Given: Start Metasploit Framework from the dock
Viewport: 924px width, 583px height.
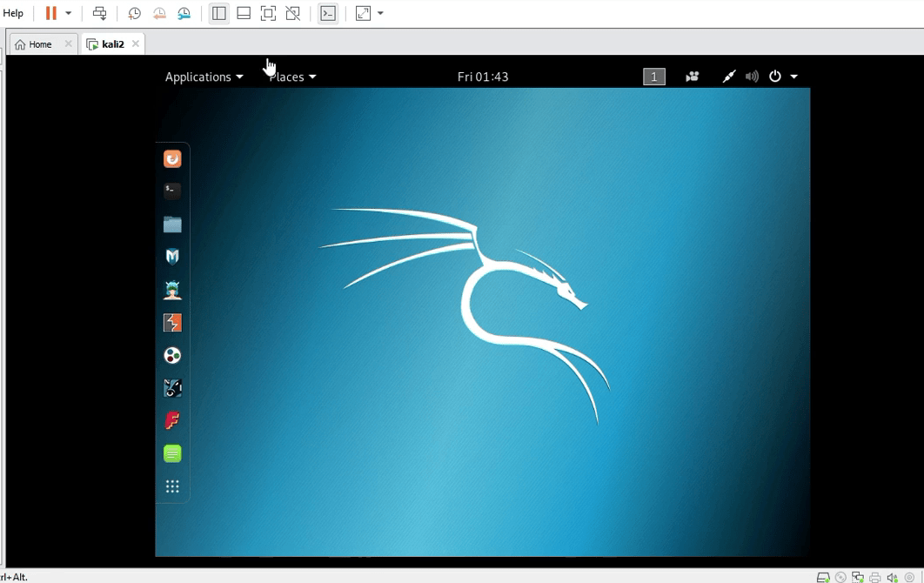Looking at the screenshot, I should [x=172, y=257].
